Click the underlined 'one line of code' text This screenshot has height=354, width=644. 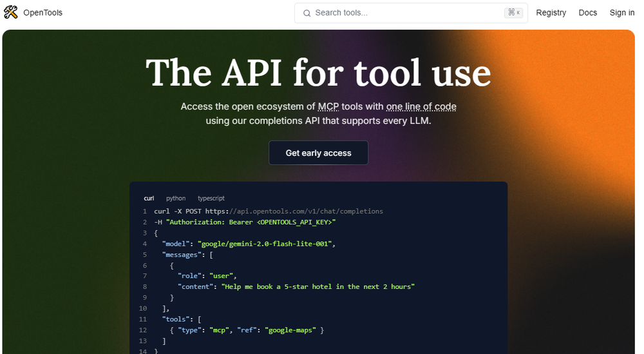pyautogui.click(x=421, y=106)
